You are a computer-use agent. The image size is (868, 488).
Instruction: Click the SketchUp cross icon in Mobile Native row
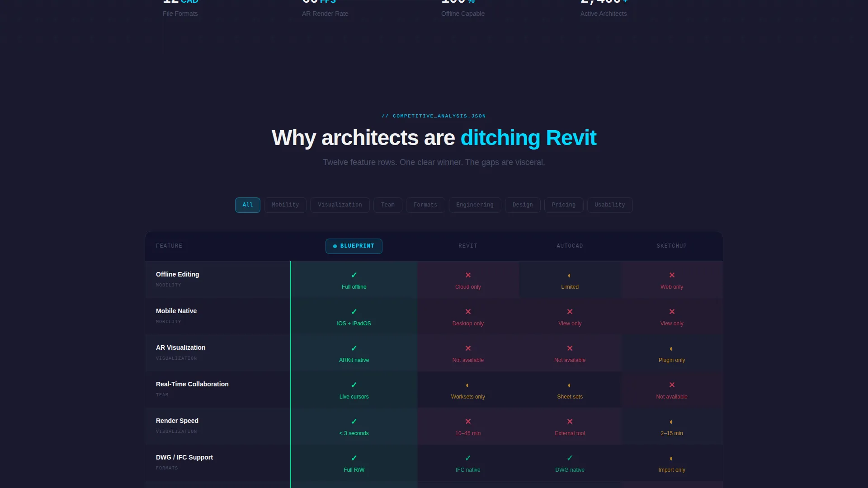coord(672,312)
